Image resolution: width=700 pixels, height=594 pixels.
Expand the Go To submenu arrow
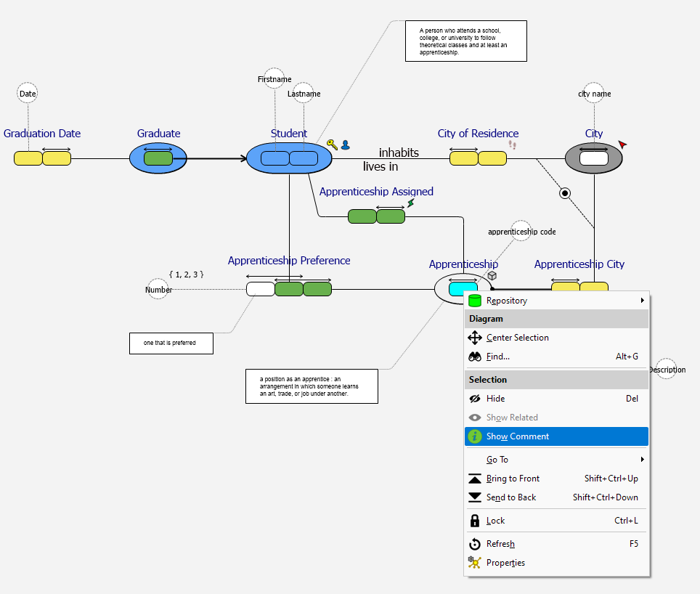642,460
